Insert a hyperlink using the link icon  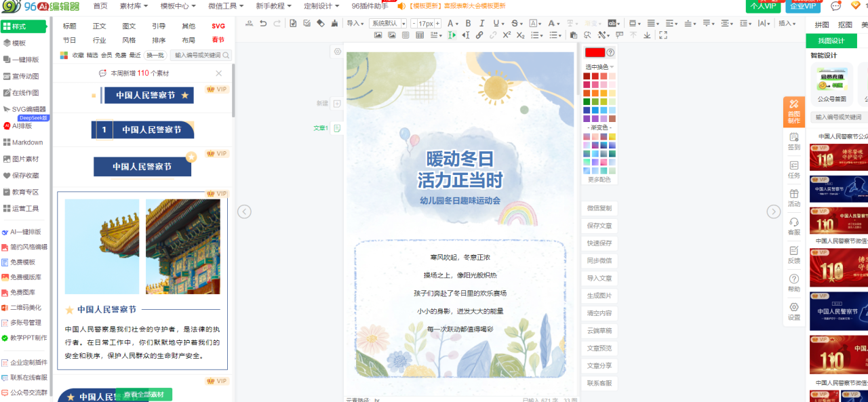[x=479, y=35]
